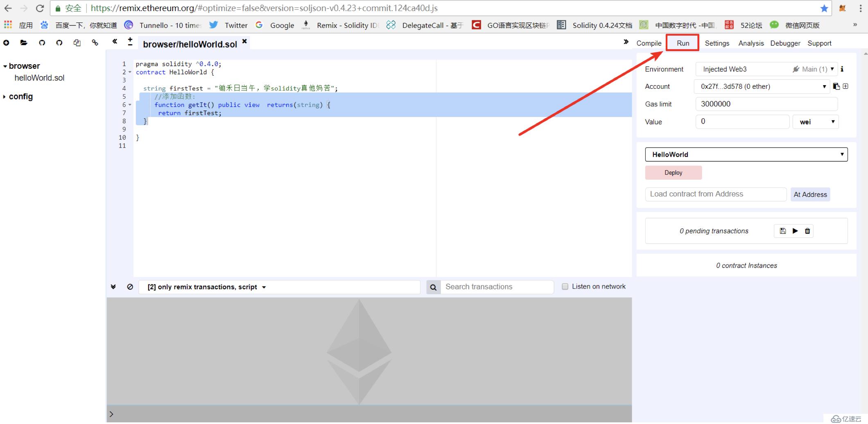Clear the terminal console
This screenshot has height=424, width=868.
click(x=130, y=287)
